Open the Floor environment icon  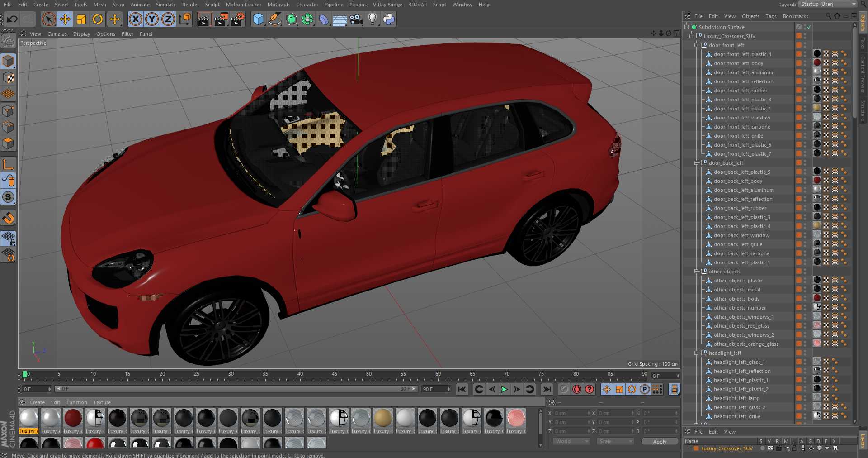coord(340,19)
